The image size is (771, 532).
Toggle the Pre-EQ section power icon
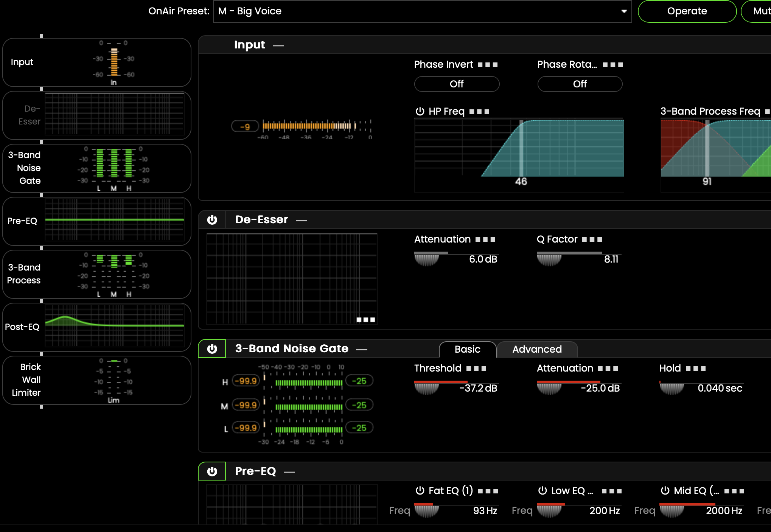pyautogui.click(x=212, y=471)
